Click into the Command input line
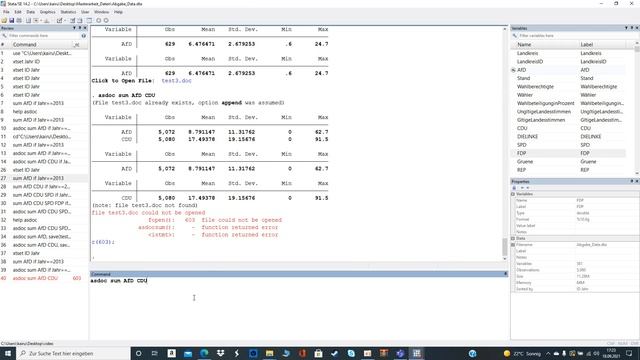640x360 pixels. point(298,281)
